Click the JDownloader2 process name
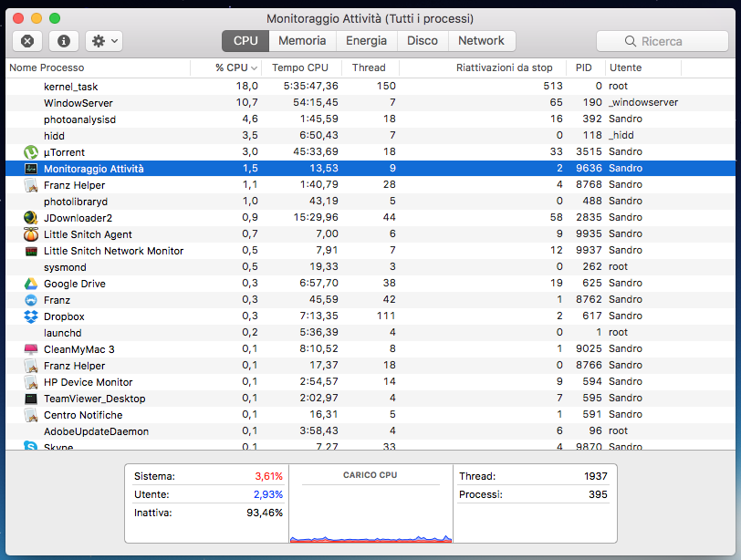741x560 pixels. point(78,218)
